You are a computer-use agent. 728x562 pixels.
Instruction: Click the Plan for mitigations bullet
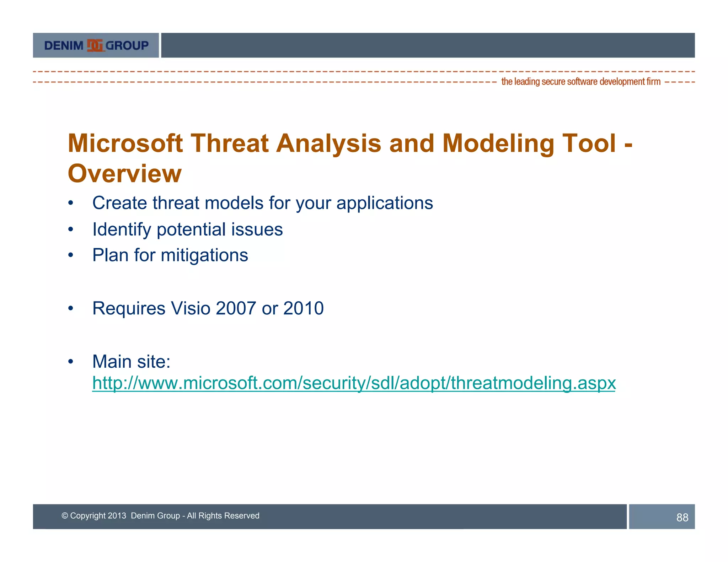(x=170, y=255)
